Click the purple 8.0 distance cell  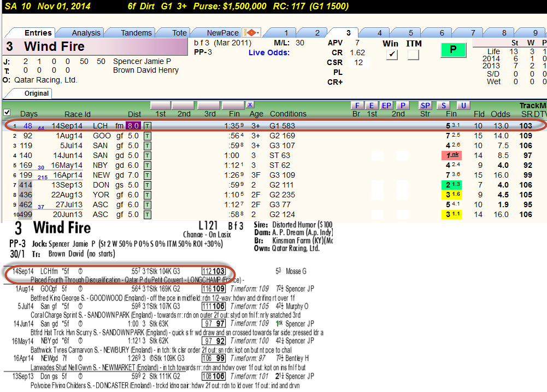tap(133, 126)
